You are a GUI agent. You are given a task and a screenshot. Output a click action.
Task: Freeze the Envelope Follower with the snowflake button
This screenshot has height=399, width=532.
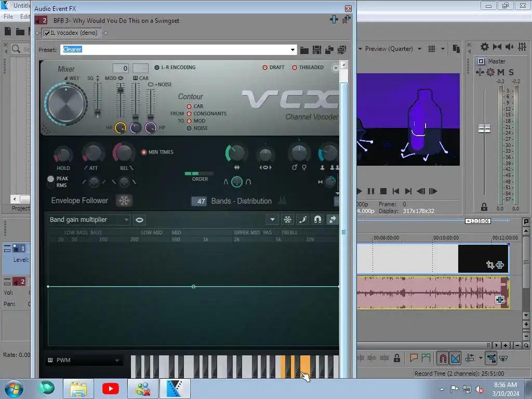point(124,201)
